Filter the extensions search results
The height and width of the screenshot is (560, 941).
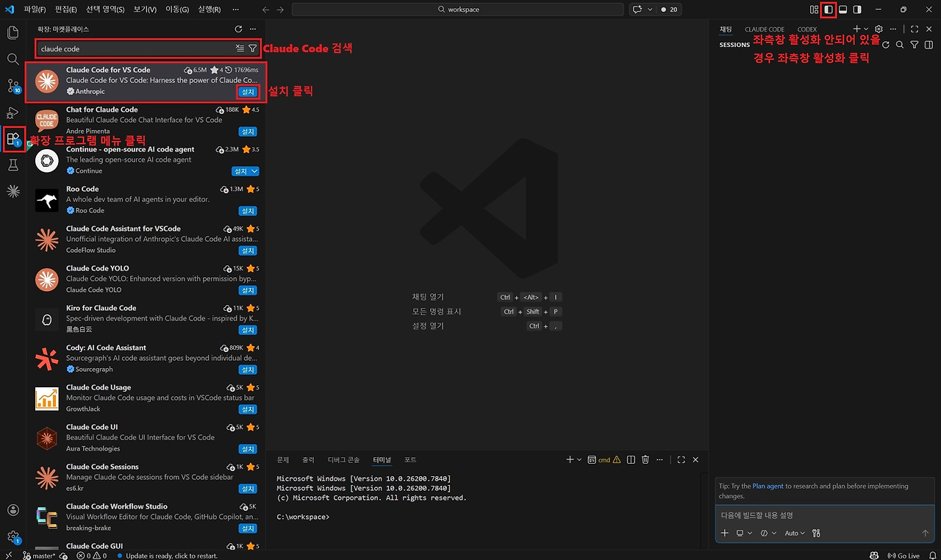253,49
